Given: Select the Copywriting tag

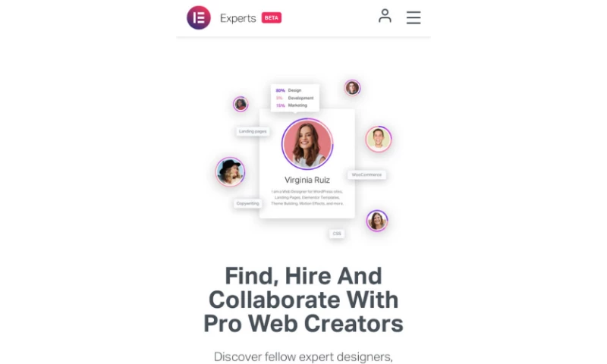Looking at the screenshot, I should tap(248, 203).
